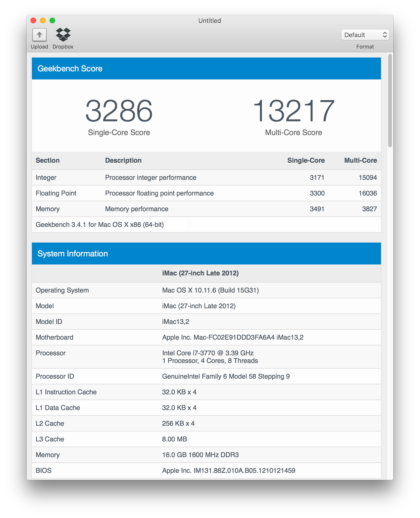Click the Floating Point value 3300
The image size is (420, 518).
(x=317, y=193)
